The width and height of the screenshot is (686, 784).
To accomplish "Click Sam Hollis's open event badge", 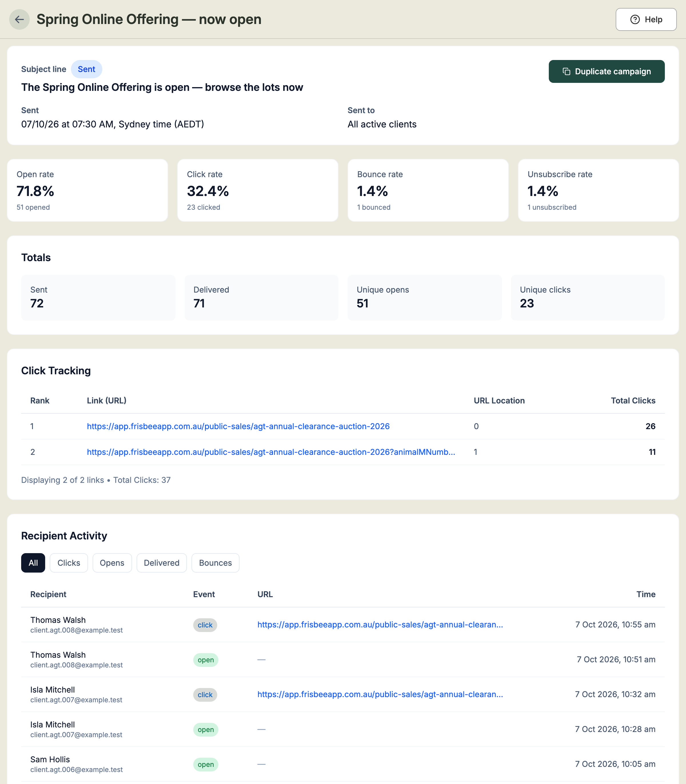I will click(206, 764).
